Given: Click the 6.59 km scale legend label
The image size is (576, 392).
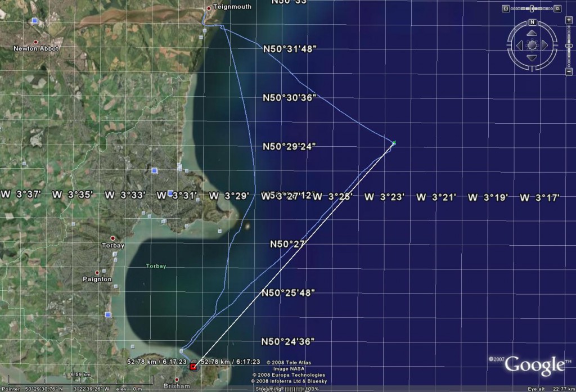Looking at the screenshot, I should click(80, 375).
